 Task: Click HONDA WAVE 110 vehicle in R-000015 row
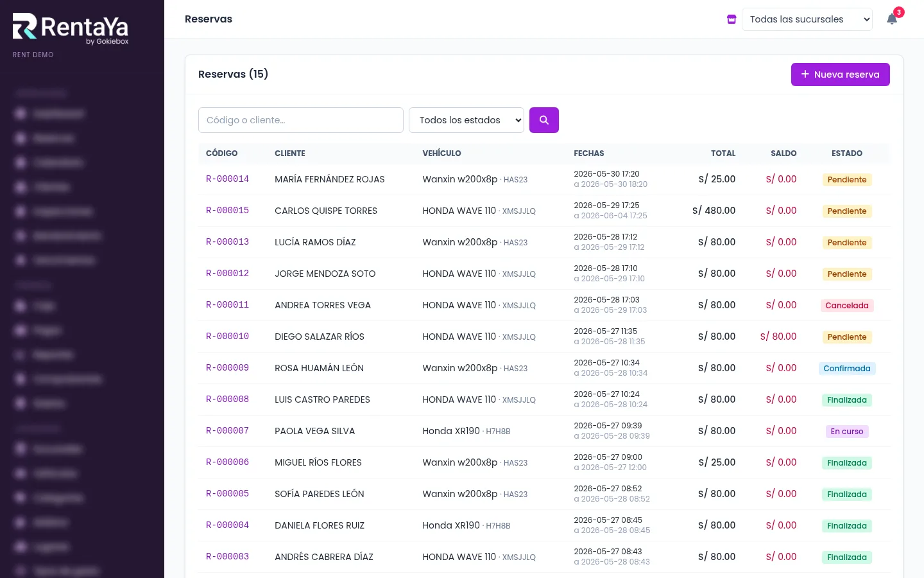459,211
